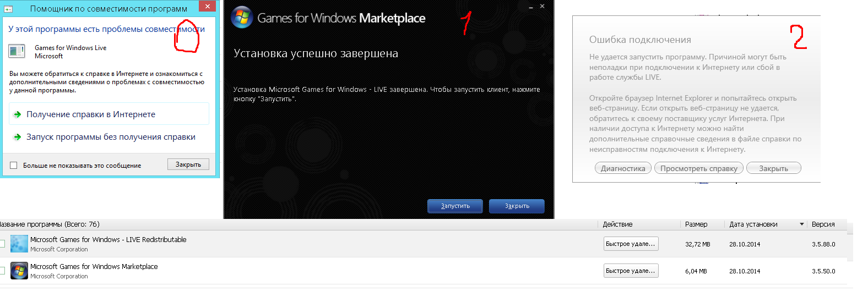Click version value 3.5.50.0

823,271
